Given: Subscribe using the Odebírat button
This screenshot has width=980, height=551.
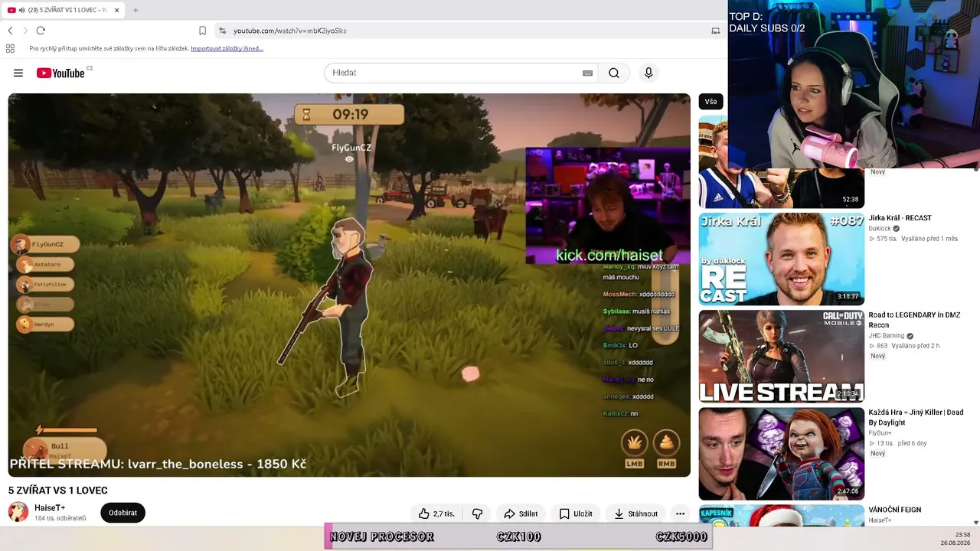Looking at the screenshot, I should click(x=122, y=513).
